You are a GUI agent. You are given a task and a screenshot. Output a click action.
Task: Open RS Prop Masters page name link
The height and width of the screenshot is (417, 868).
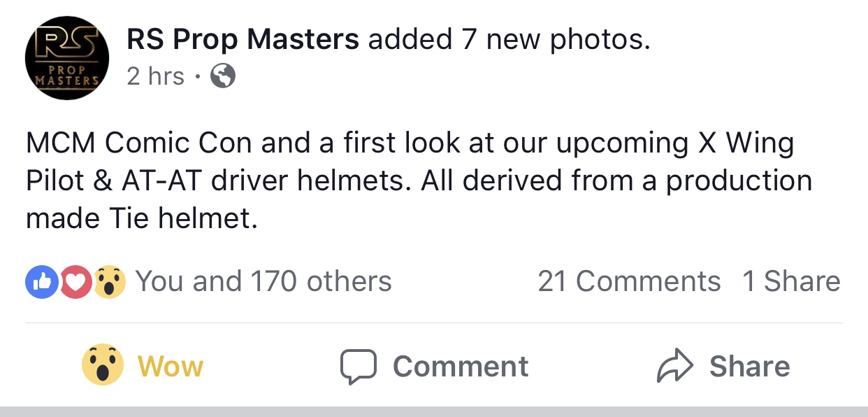243,40
